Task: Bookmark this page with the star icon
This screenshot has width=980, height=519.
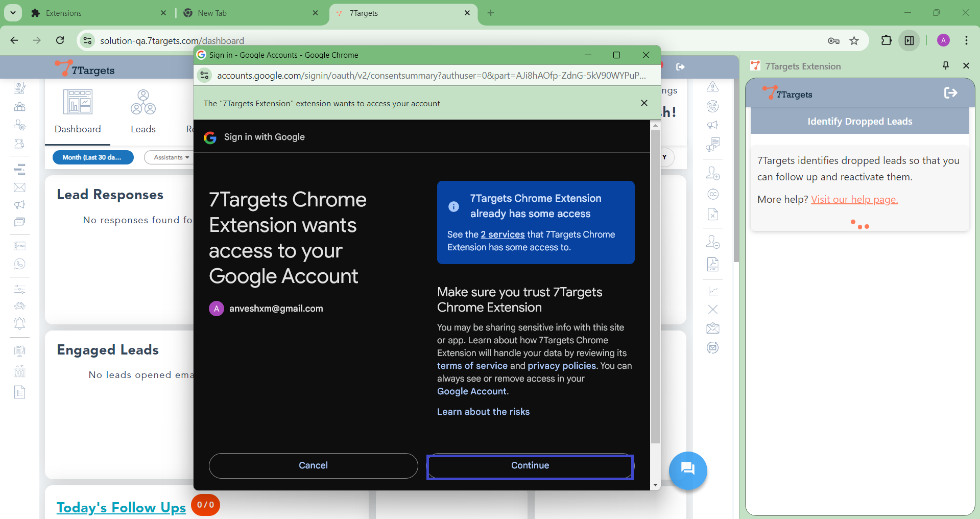Action: point(854,41)
